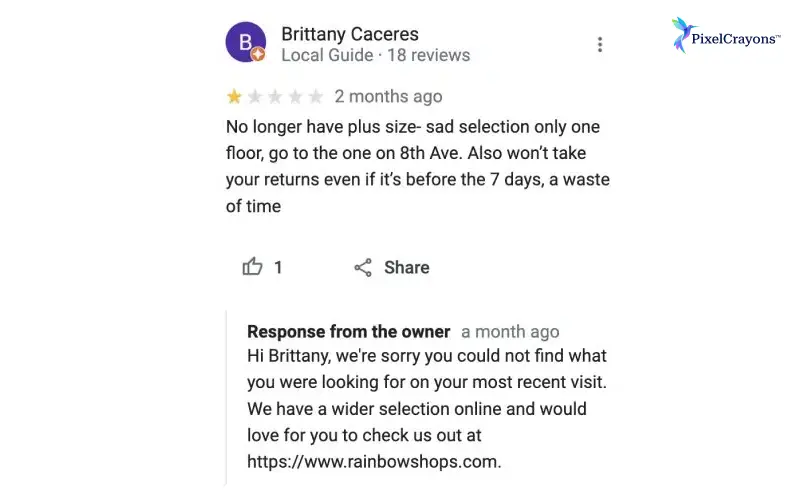
Task: Open the three-dot review options menu
Action: tap(600, 44)
